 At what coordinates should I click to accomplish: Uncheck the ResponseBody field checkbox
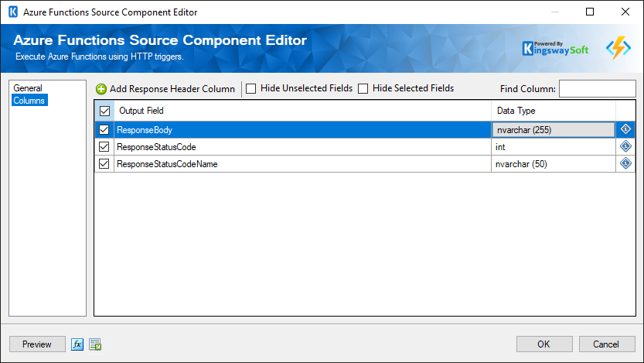pyautogui.click(x=104, y=130)
